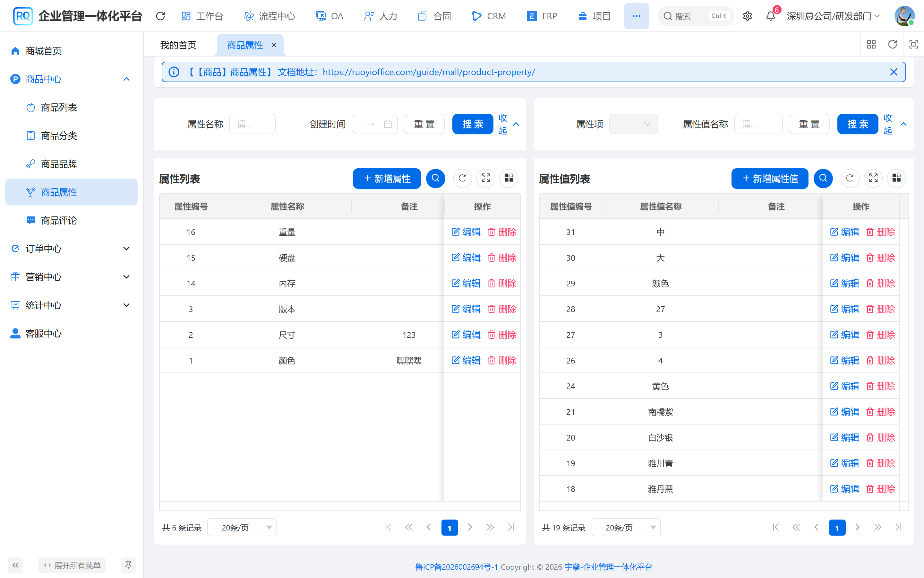Close the 商品属性 tab
This screenshot has width=924, height=578.
click(x=274, y=45)
